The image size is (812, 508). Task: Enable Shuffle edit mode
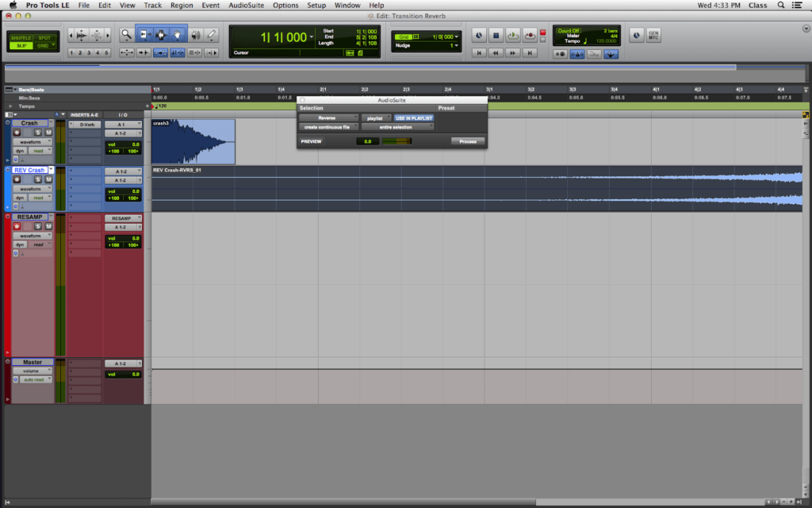(21, 37)
